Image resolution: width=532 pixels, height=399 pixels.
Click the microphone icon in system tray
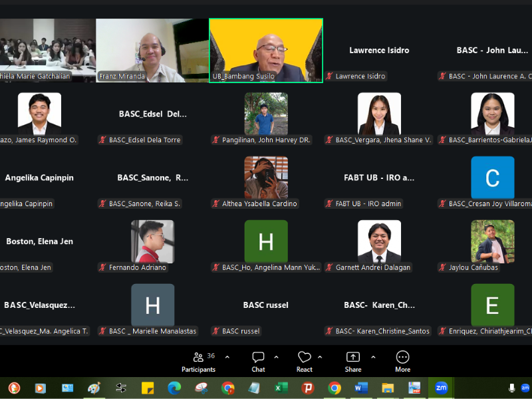511,388
